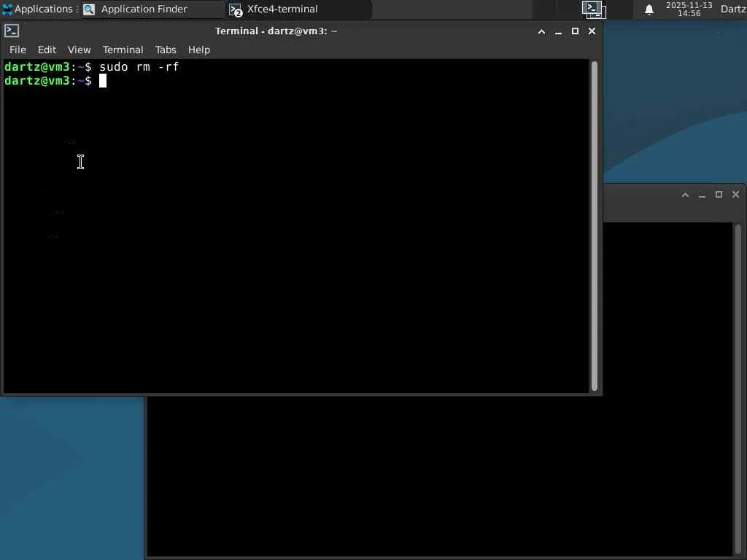This screenshot has width=747, height=560.
Task: Click the front Terminal vertical scrollbar
Action: coord(594,226)
